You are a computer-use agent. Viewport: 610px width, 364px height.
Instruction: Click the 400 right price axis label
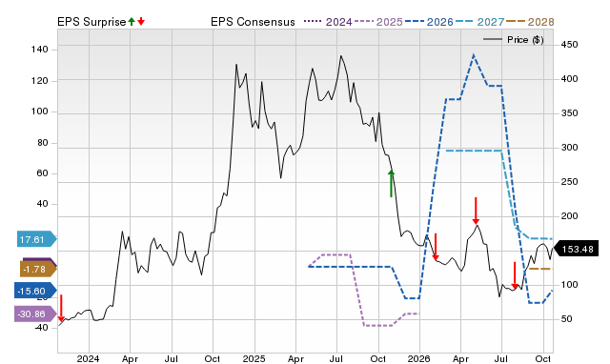570,78
